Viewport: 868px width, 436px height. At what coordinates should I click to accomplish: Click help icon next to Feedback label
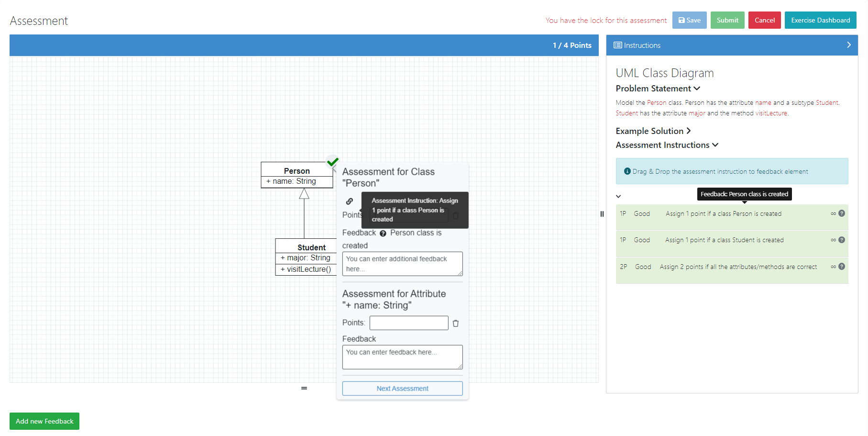(383, 234)
